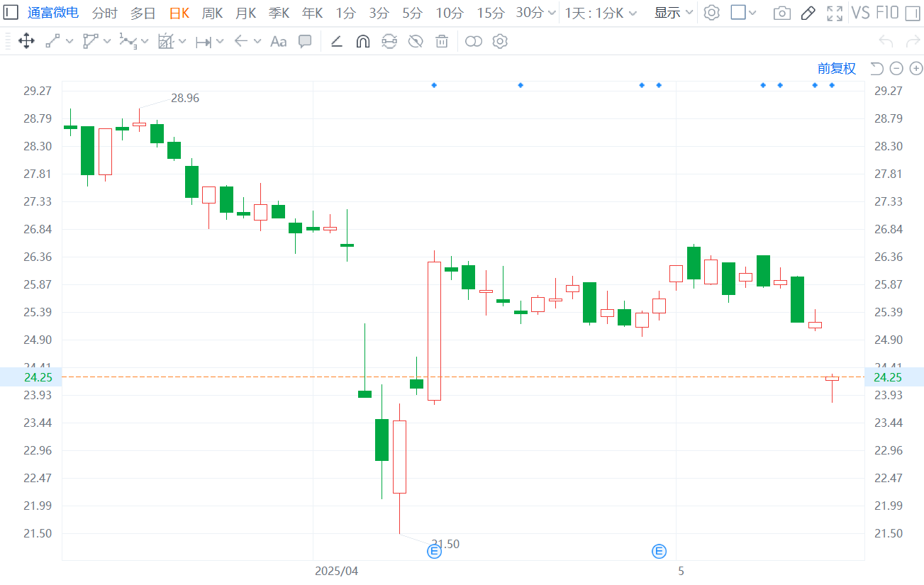Zoom in the chart with plus icon

point(916,68)
